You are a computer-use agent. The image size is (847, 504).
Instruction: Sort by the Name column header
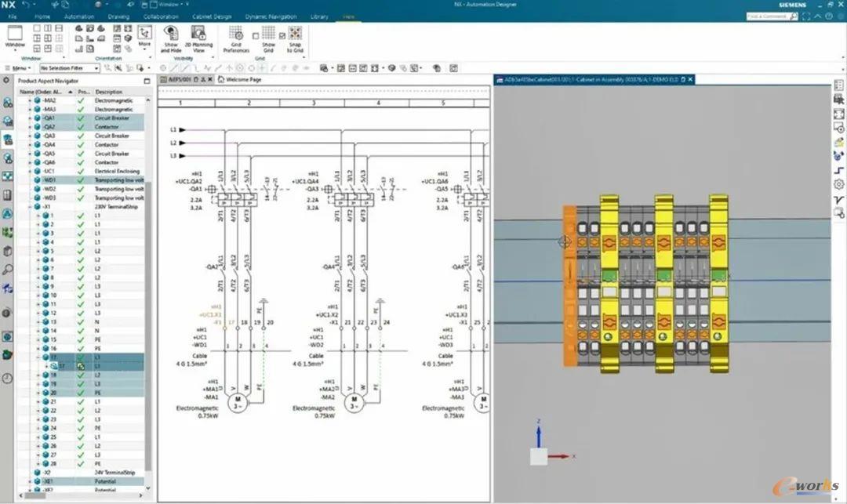point(45,92)
